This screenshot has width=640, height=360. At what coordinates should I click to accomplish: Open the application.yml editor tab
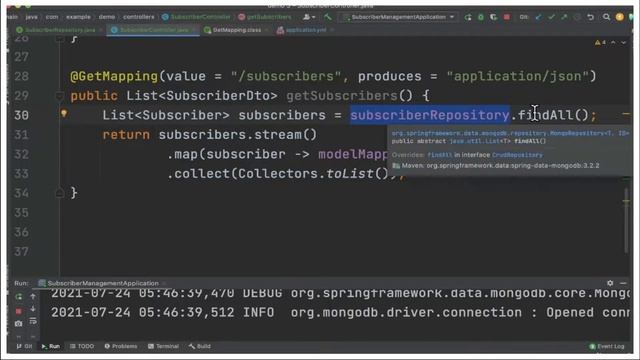tap(305, 30)
